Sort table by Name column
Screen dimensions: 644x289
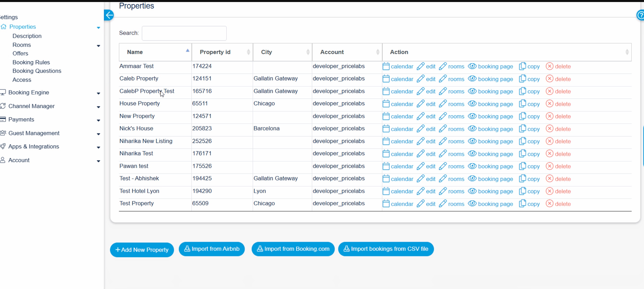(x=155, y=52)
